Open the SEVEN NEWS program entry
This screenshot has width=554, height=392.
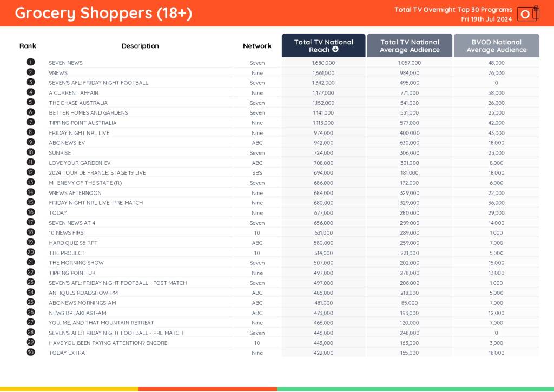click(x=65, y=63)
